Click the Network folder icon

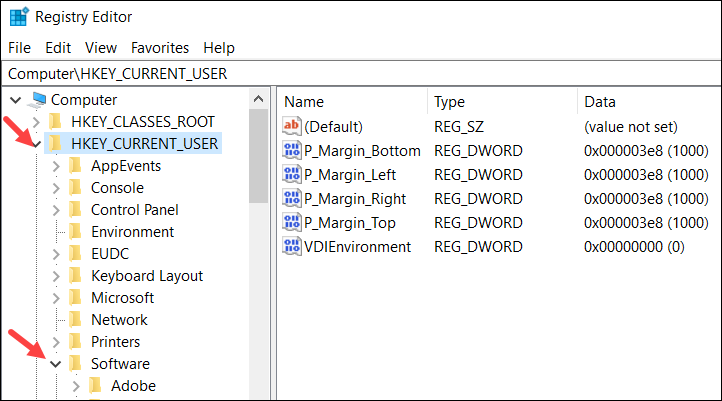(x=76, y=320)
